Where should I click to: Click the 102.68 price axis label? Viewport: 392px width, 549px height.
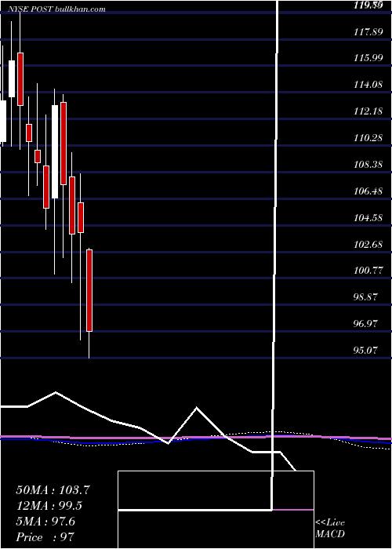point(368,244)
